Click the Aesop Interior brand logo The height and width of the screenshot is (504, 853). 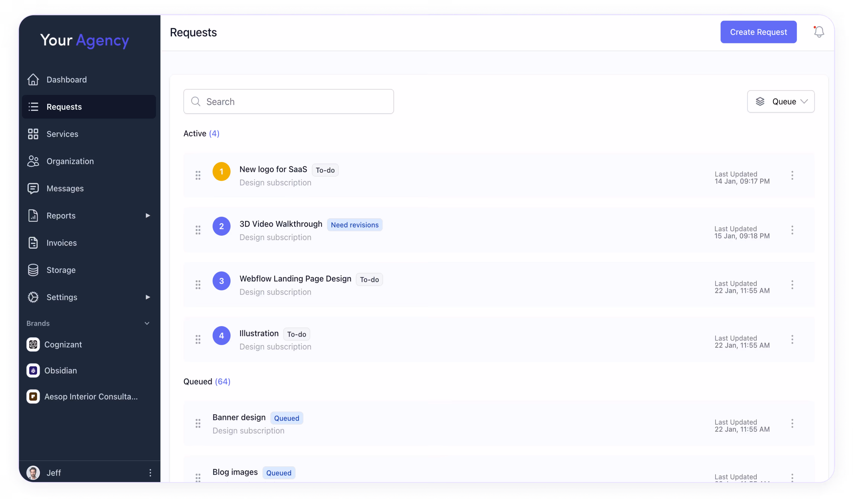click(x=33, y=396)
